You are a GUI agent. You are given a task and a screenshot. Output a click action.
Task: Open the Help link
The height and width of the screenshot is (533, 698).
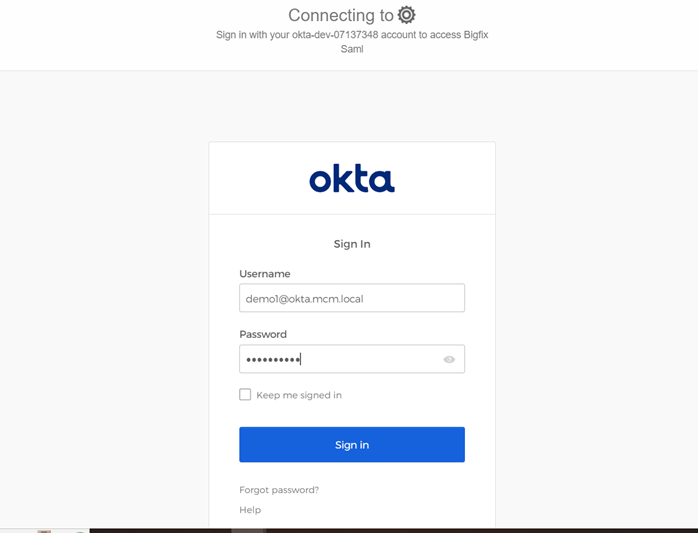click(250, 510)
